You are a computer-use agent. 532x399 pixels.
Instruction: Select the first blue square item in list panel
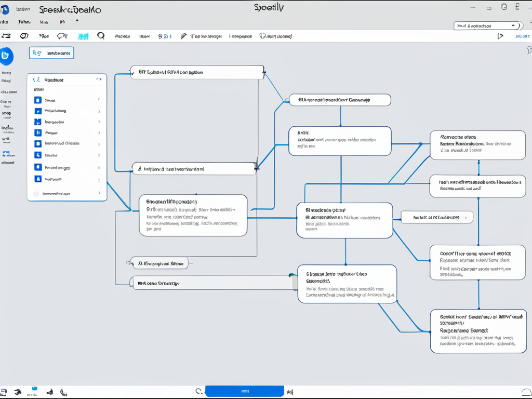pos(38,100)
